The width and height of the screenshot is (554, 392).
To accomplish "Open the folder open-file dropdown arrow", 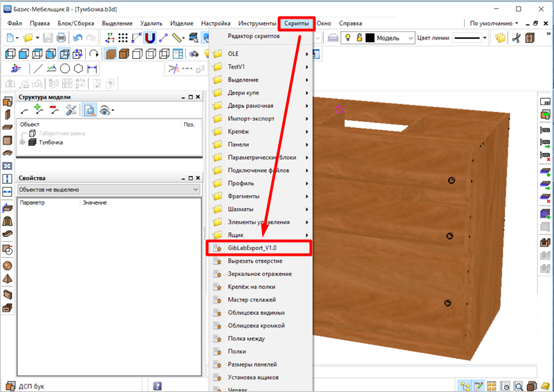I will (x=37, y=37).
